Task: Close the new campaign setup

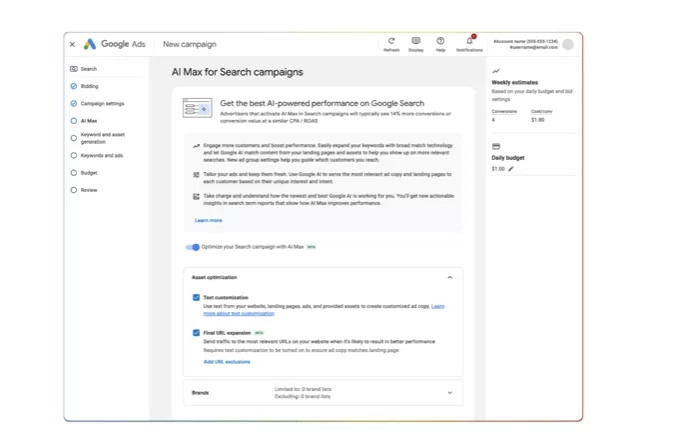Action: point(73,44)
